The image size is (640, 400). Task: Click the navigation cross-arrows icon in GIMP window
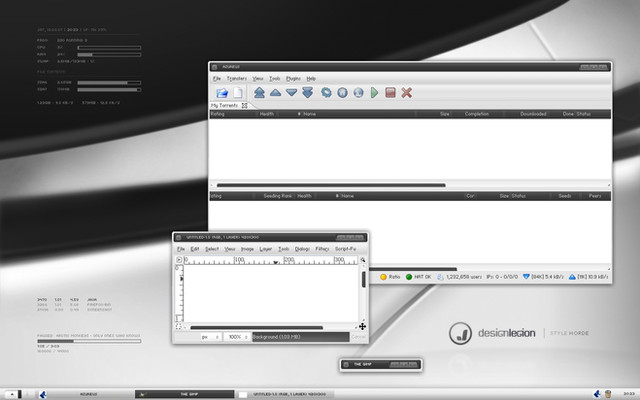click(362, 326)
